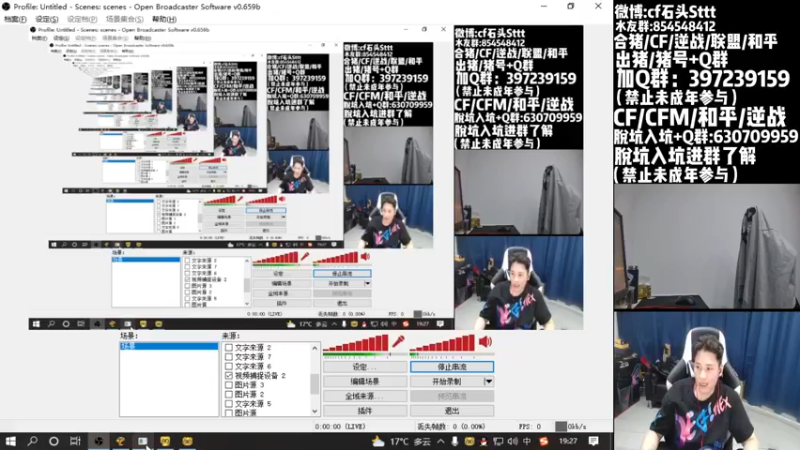Click the microphone icon in the system tray
Screen dimensions: 800x450
click(x=455, y=441)
